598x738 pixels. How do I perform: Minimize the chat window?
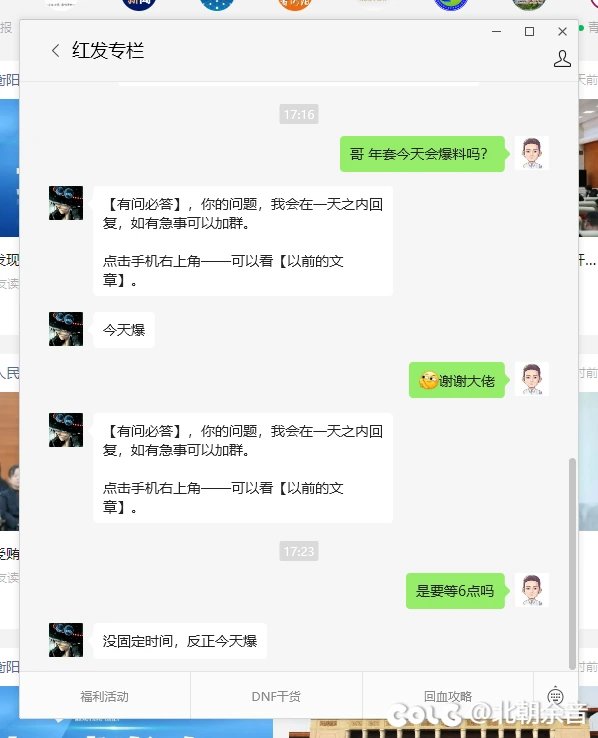pos(496,32)
